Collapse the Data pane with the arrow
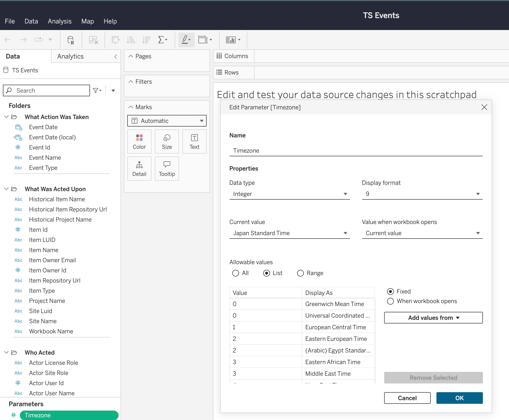 point(116,57)
